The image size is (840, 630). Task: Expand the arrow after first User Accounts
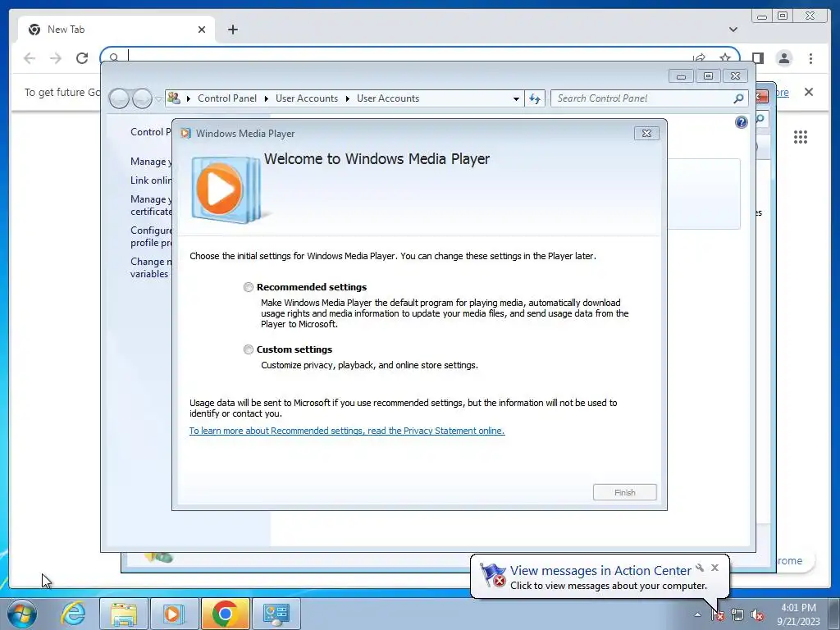tap(347, 98)
